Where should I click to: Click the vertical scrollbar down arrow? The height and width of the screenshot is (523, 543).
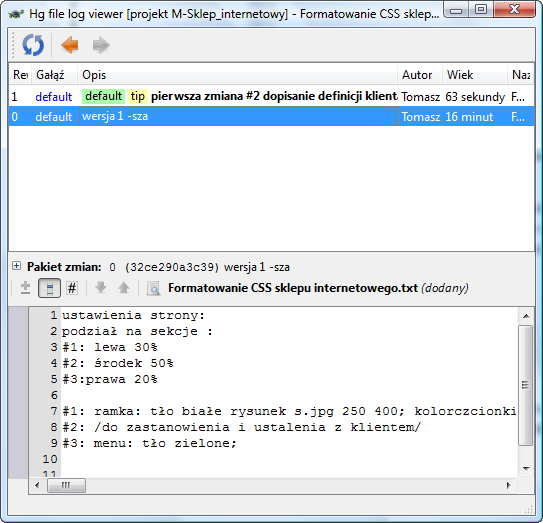pos(526,469)
